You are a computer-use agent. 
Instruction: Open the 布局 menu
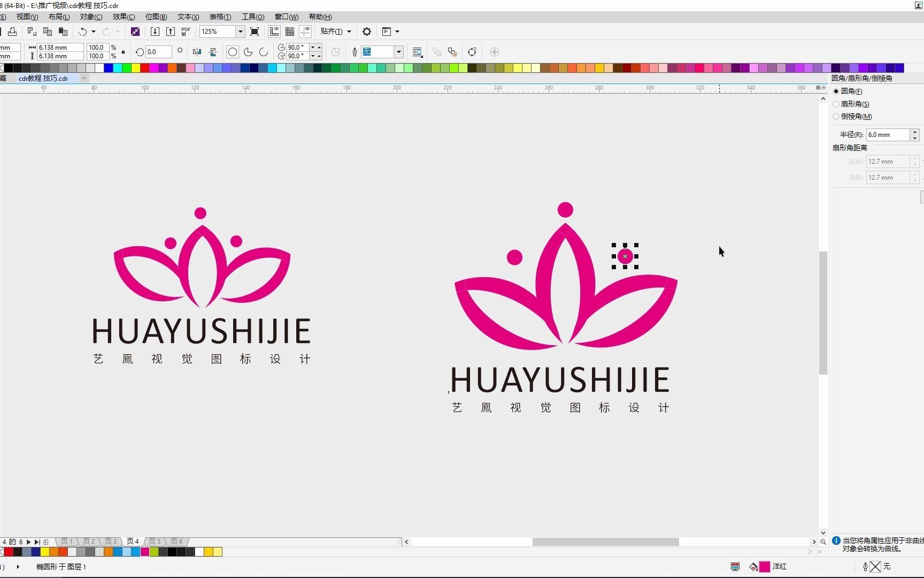(x=59, y=17)
